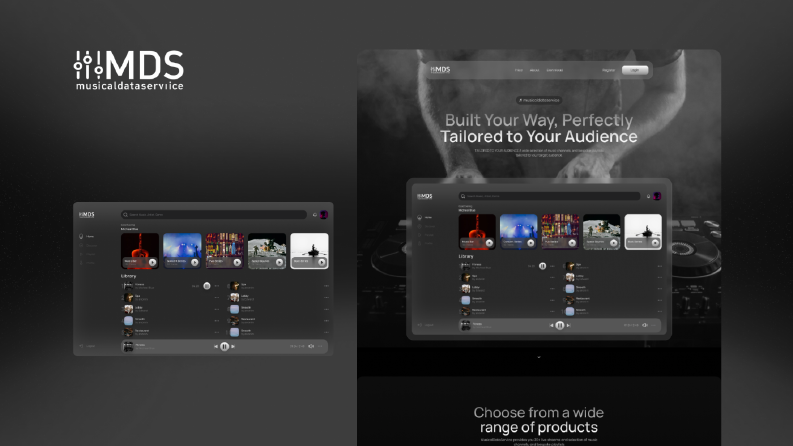Play the bar bottles card in standalone dashboard
This screenshot has width=793, height=446.
tap(237, 262)
